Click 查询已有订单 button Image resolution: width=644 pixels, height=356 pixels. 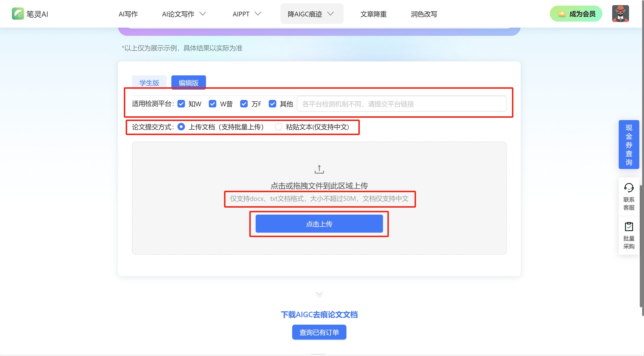pos(319,332)
